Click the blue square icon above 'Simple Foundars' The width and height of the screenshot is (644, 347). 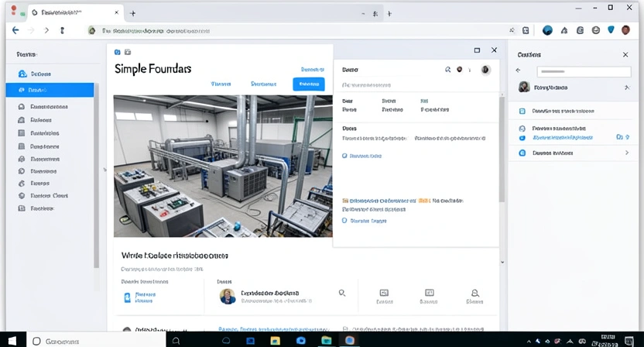(117, 52)
